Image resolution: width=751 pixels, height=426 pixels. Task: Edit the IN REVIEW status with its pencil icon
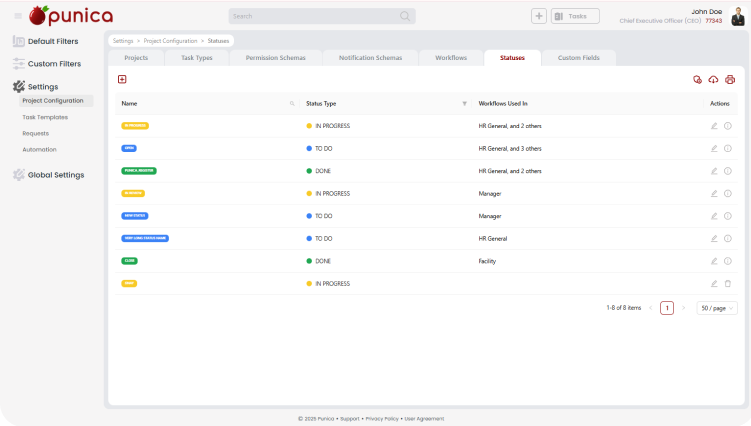click(x=714, y=194)
